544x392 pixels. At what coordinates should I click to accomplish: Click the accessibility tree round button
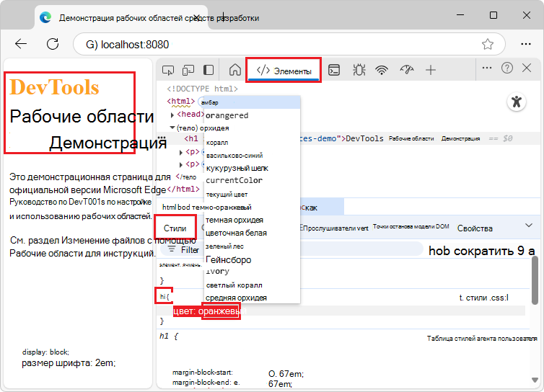[517, 102]
